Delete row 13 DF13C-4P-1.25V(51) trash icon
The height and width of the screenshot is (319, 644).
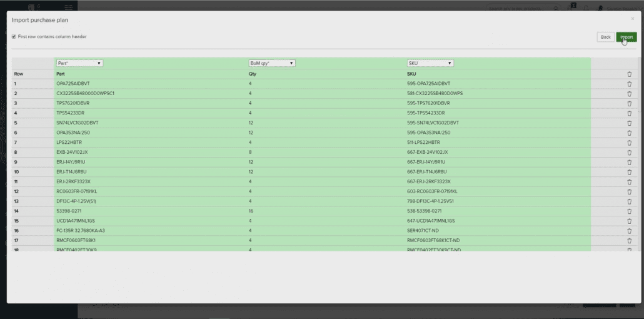629,201
